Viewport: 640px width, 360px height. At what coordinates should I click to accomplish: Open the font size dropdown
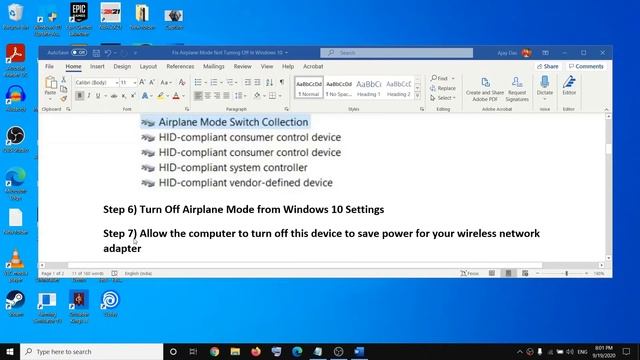(135, 83)
